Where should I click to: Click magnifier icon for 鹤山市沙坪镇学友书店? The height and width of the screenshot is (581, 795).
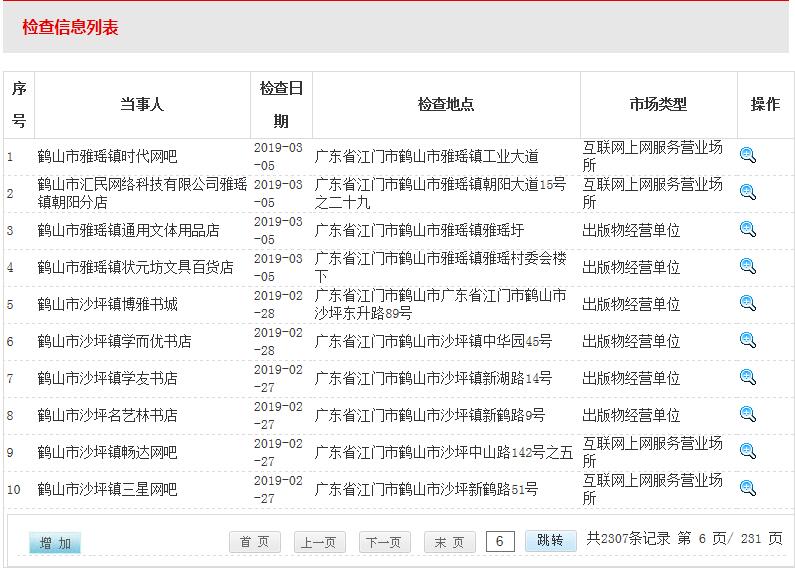tap(748, 377)
